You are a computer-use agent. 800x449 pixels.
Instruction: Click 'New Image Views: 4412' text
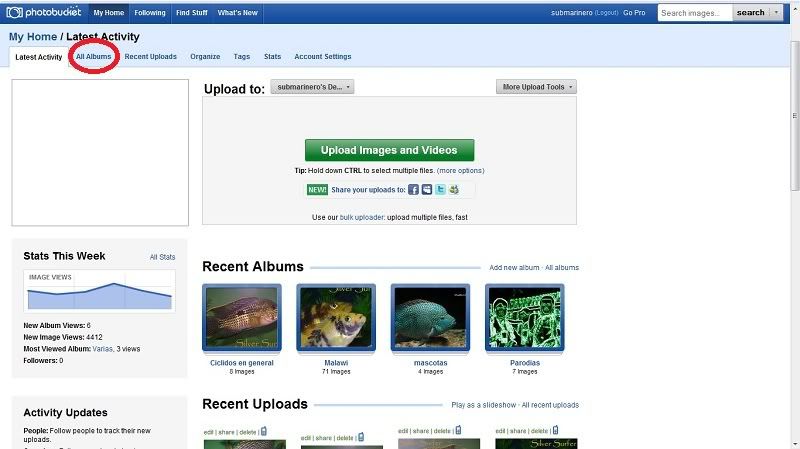(x=63, y=337)
